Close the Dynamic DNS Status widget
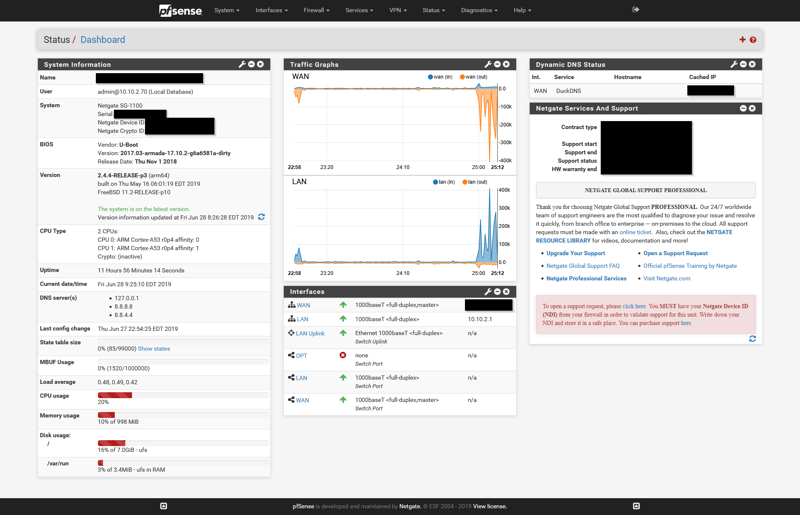 (752, 64)
